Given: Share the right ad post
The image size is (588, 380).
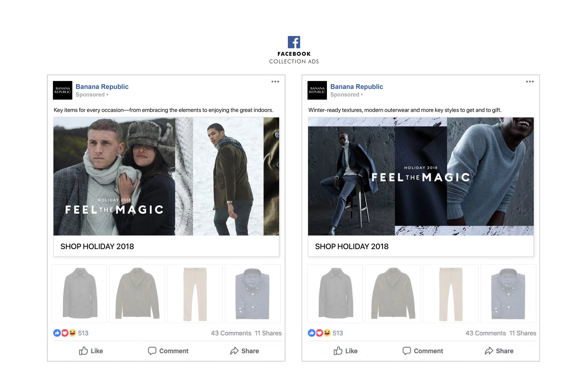Looking at the screenshot, I should pyautogui.click(x=499, y=351).
